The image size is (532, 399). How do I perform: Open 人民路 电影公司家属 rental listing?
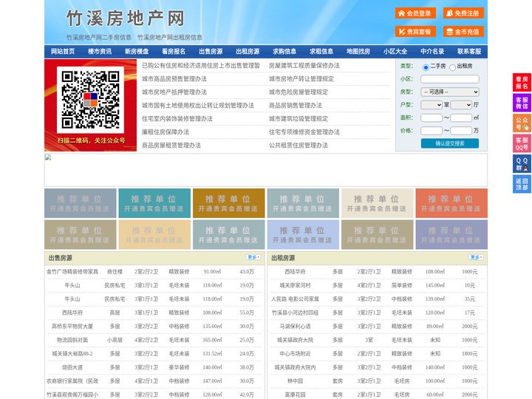coord(295,299)
